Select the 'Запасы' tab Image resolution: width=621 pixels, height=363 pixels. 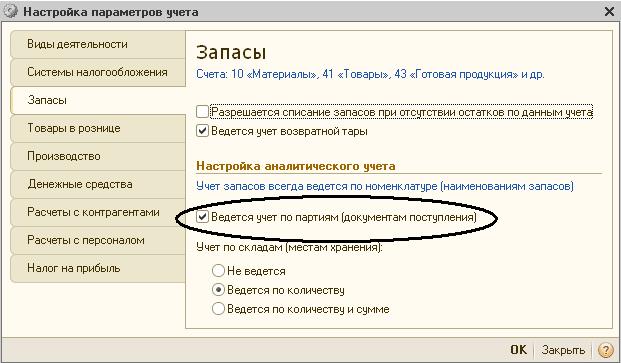pyautogui.click(x=98, y=101)
